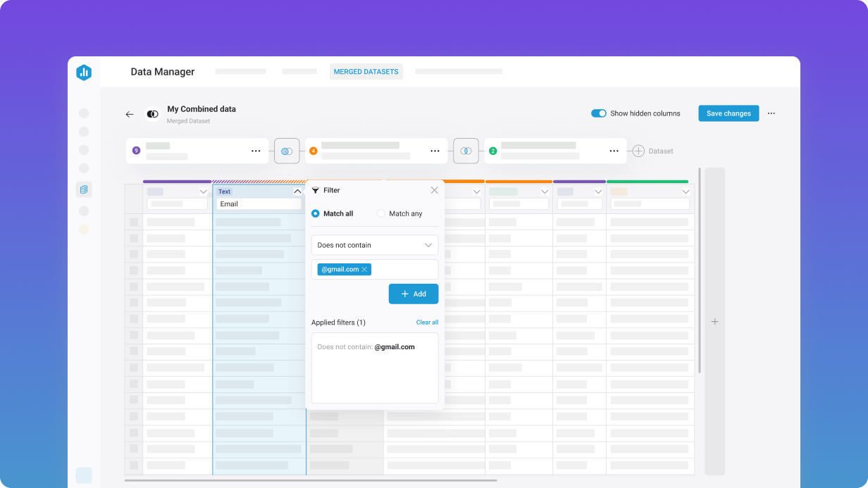This screenshot has width=868, height=488.
Task: Open the first column's dropdown chevron
Action: pos(204,191)
